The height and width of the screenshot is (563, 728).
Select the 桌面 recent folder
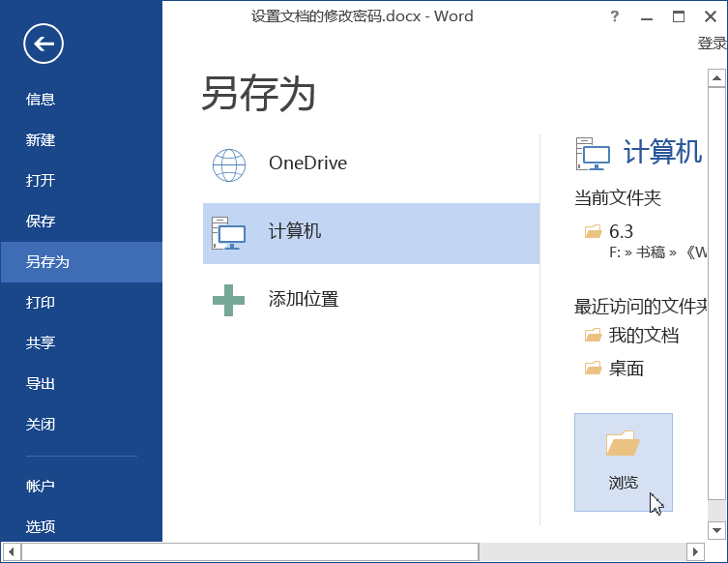pyautogui.click(x=626, y=369)
